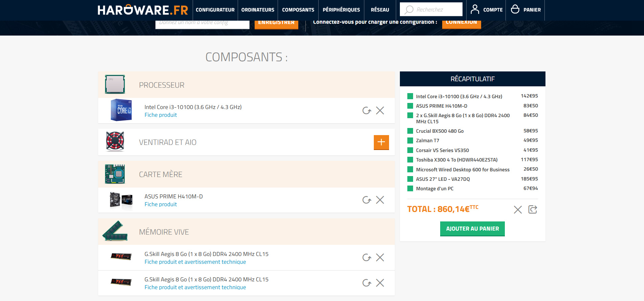The image size is (644, 301).
Task: Click the Corsair VS Series VS350 text
Action: pyautogui.click(x=443, y=150)
